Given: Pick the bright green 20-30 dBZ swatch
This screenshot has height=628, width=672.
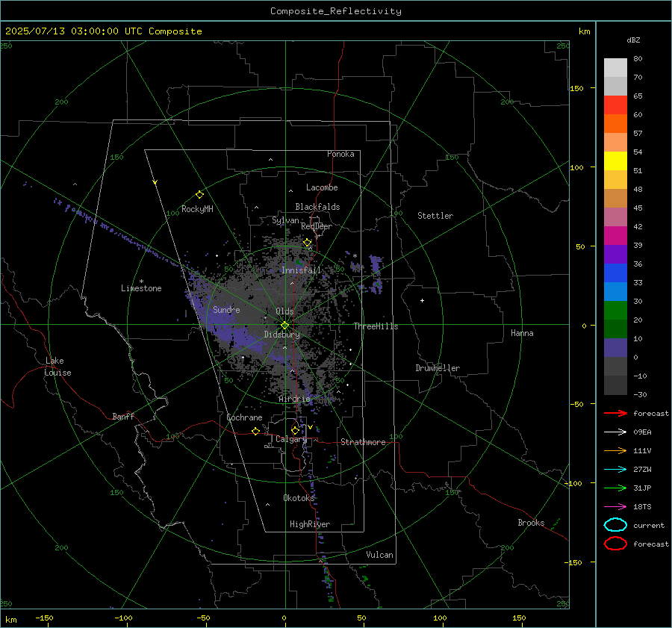Looking at the screenshot, I should [x=615, y=311].
